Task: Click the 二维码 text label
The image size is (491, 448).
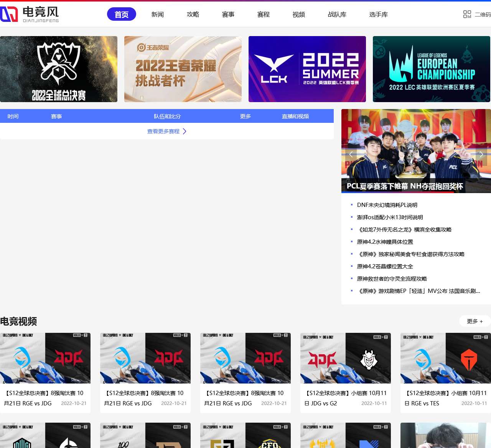Action: tap(483, 15)
